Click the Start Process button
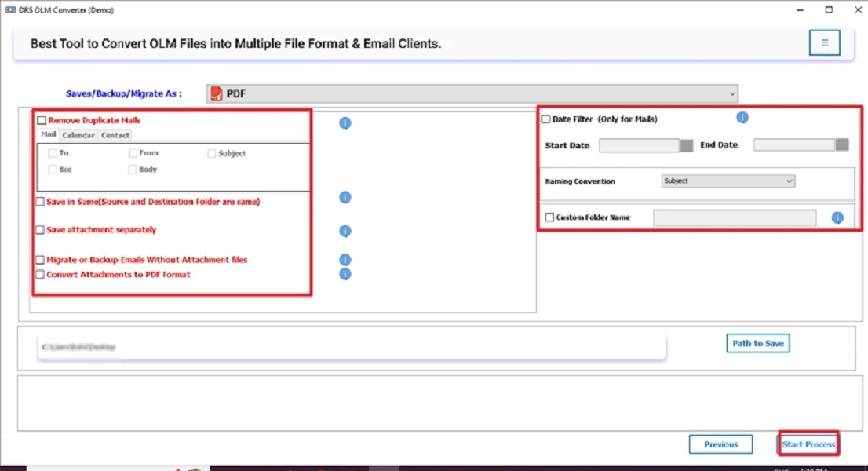This screenshot has width=868, height=471. (x=808, y=444)
